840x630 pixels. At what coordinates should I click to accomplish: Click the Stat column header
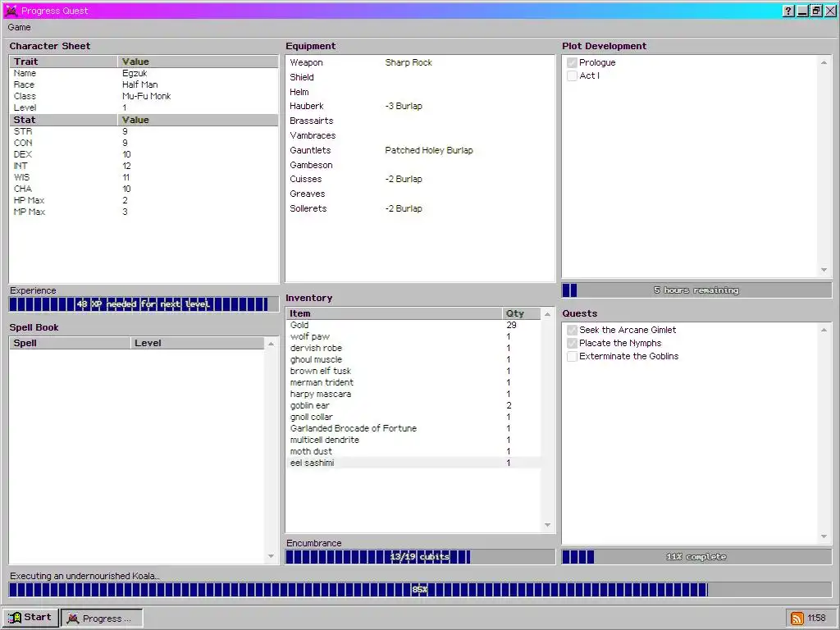coord(63,120)
